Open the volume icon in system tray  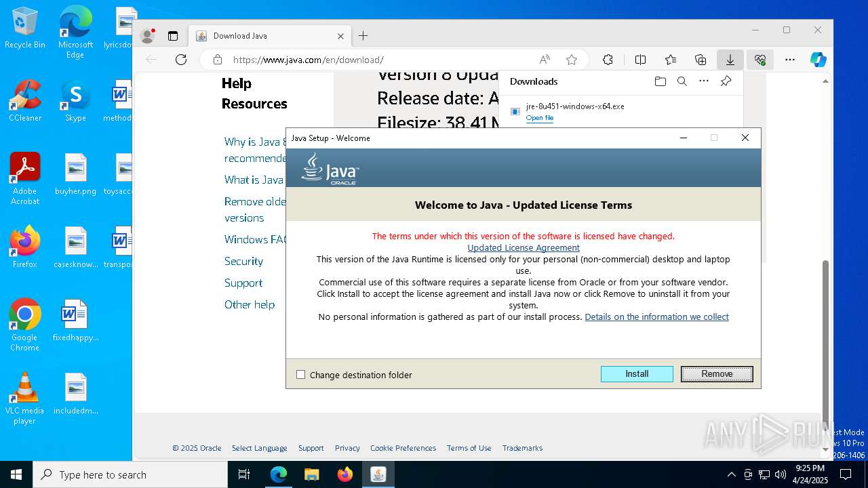(781, 474)
